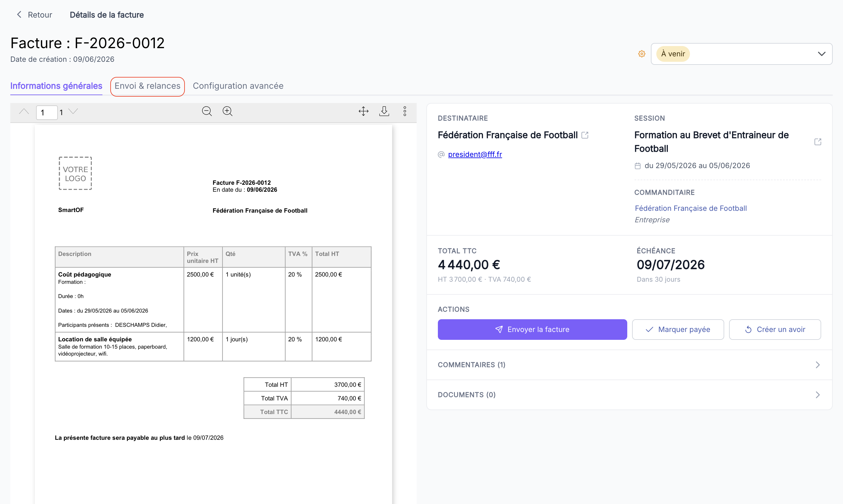Open the Configuration avancée tab
This screenshot has width=843, height=504.
238,86
